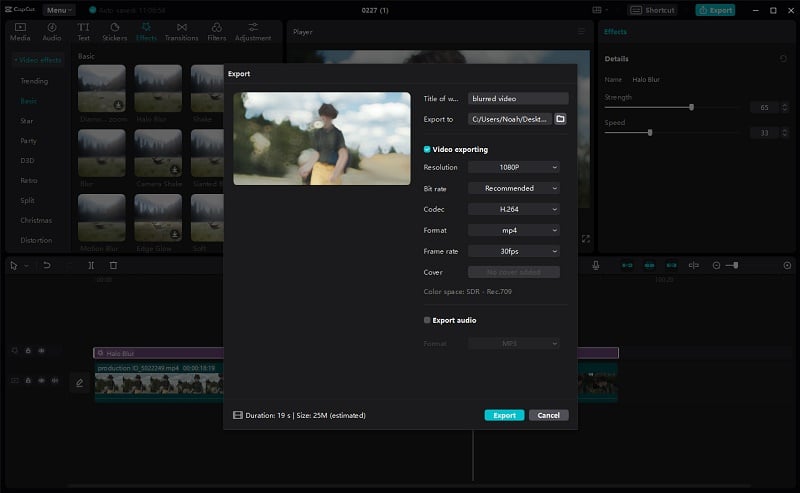Screen dimensions: 800x493
Task: Open the Frame rate 30fps dropdown
Action: [x=514, y=251]
